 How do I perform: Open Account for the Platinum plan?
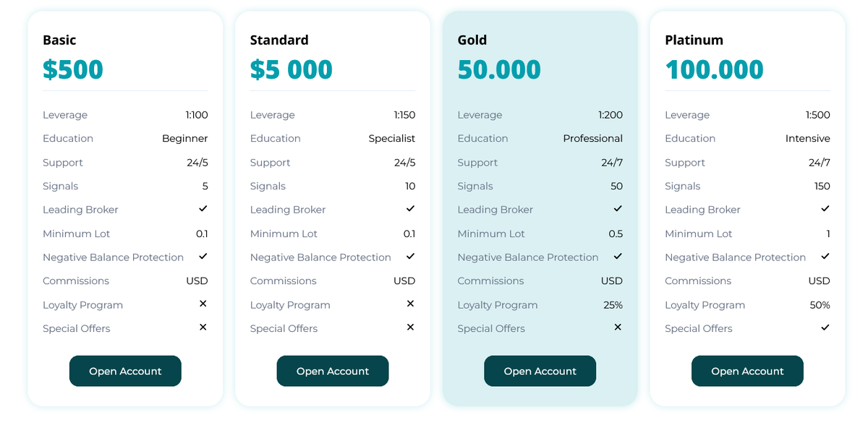coord(747,371)
